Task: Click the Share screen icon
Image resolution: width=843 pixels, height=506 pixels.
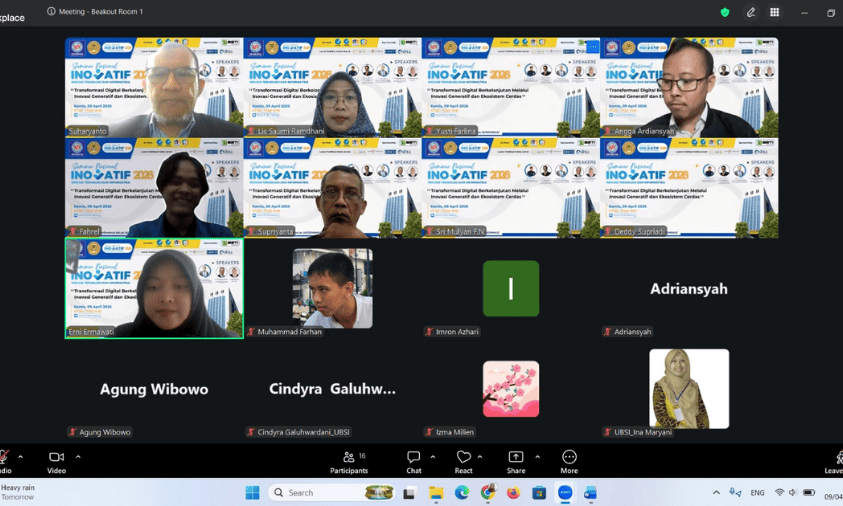Action: [x=515, y=459]
